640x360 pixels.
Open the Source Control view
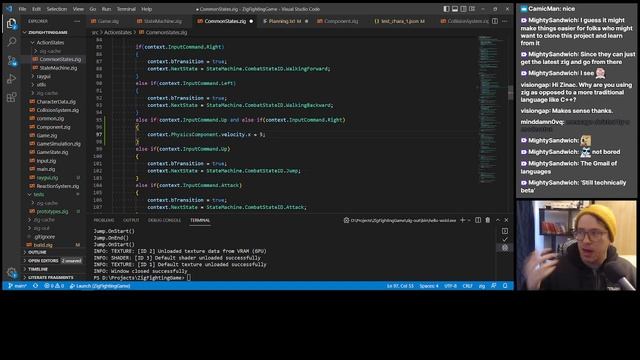(11, 60)
